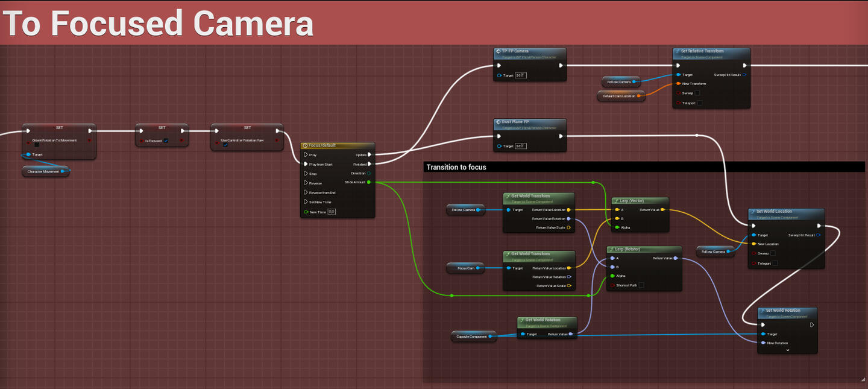
Task: Expand the Set World Rotation node
Action: coord(787,350)
